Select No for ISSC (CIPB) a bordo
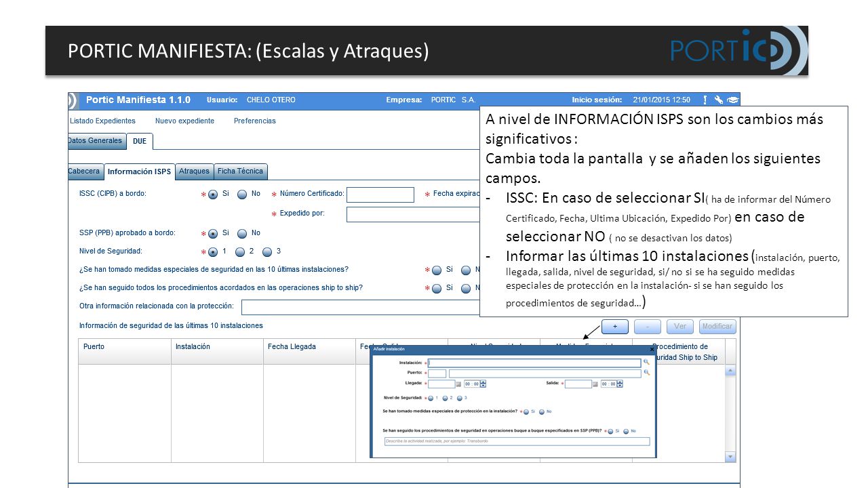868x488 pixels. click(242, 195)
